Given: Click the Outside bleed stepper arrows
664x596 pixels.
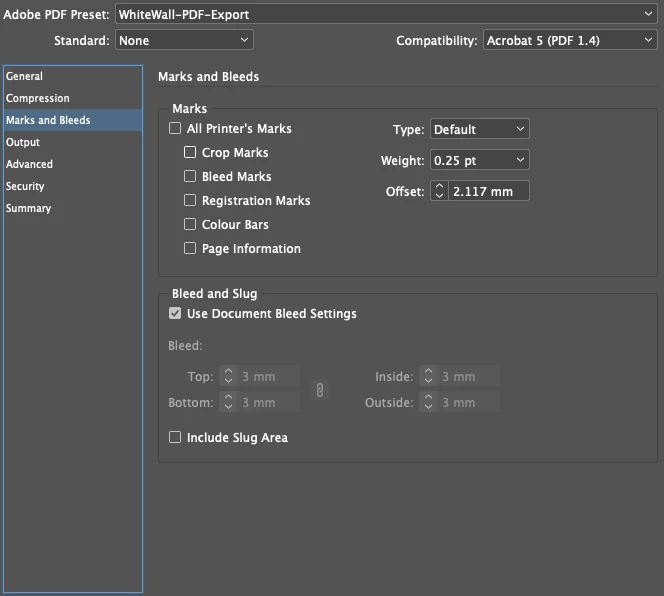Looking at the screenshot, I should pos(428,402).
